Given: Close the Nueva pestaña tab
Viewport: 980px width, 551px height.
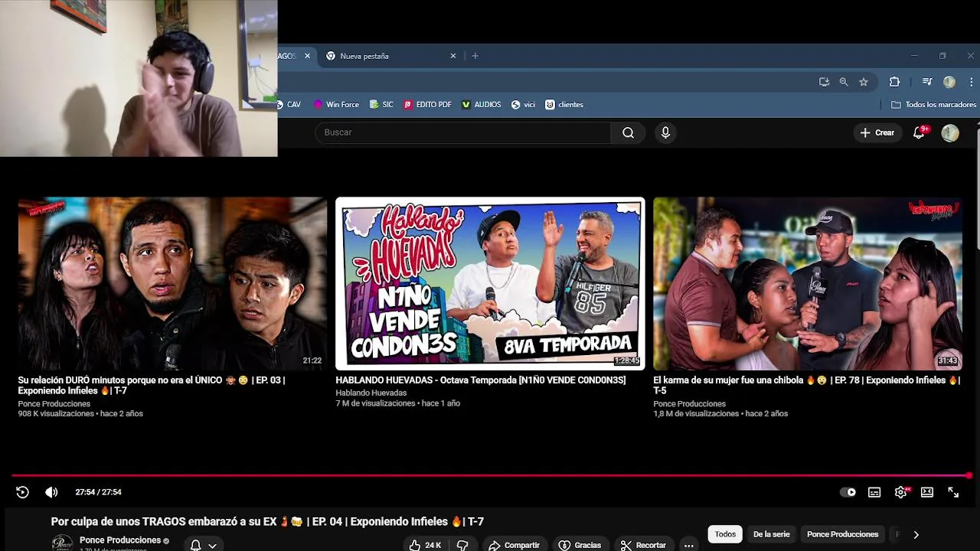Looking at the screenshot, I should tap(452, 56).
